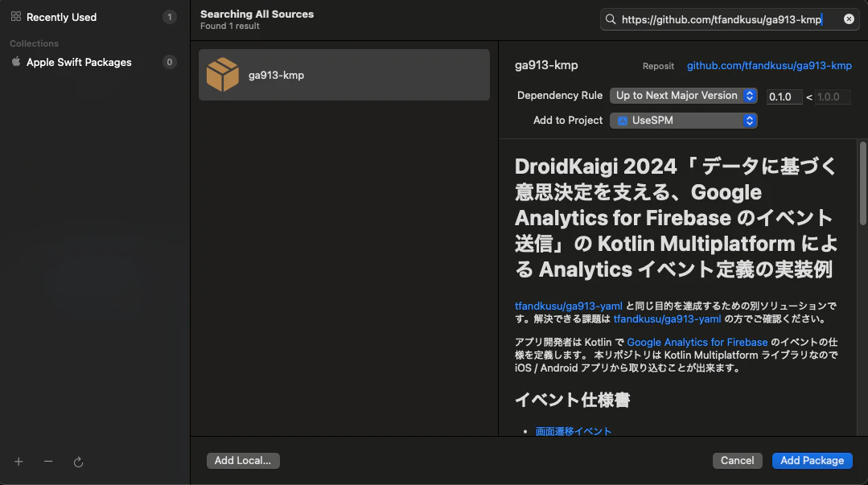Click the ga913-kmp package box icon
868x485 pixels.
pos(223,75)
